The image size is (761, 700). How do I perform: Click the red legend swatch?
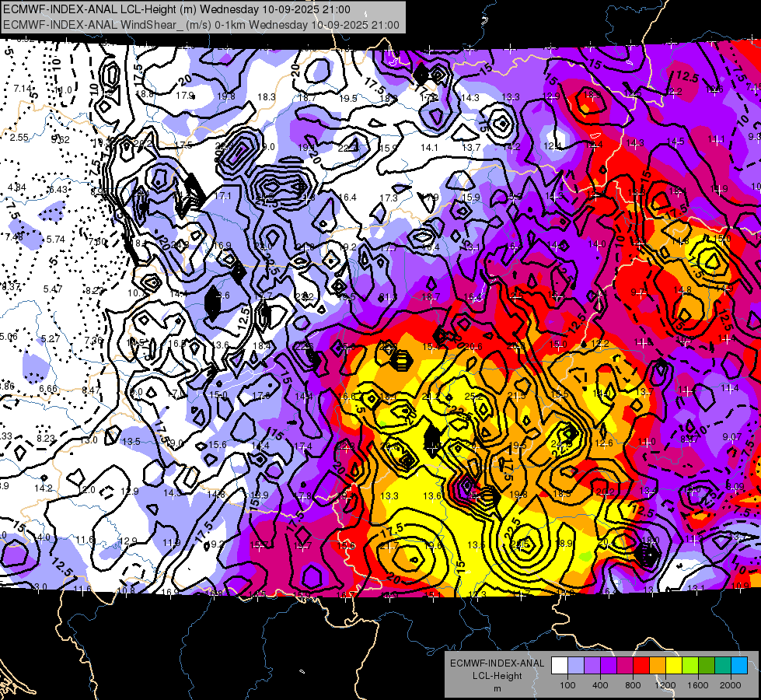point(641,666)
